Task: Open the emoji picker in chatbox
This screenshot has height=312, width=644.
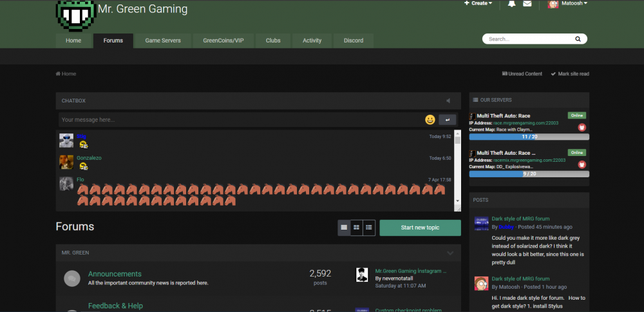Action: [x=430, y=120]
